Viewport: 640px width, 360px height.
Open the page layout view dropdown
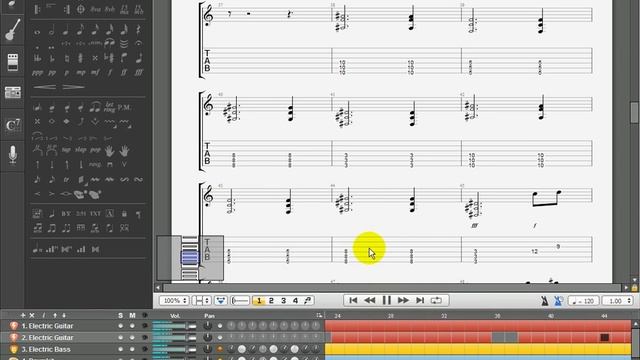pyautogui.click(x=201, y=301)
